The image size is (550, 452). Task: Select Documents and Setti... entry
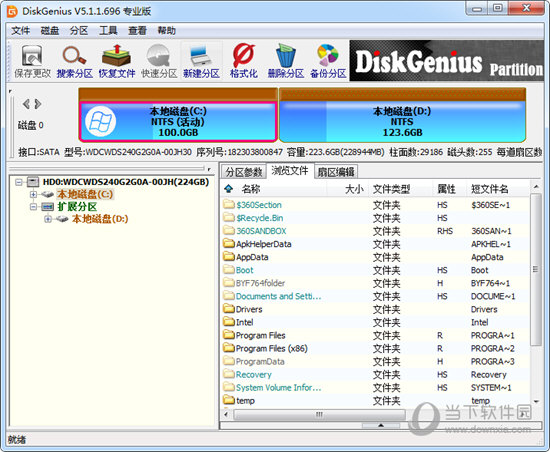point(278,296)
